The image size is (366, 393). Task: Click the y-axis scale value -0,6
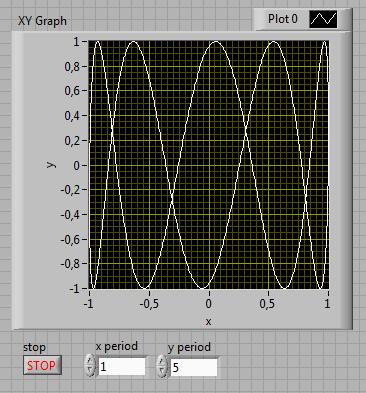[70, 239]
